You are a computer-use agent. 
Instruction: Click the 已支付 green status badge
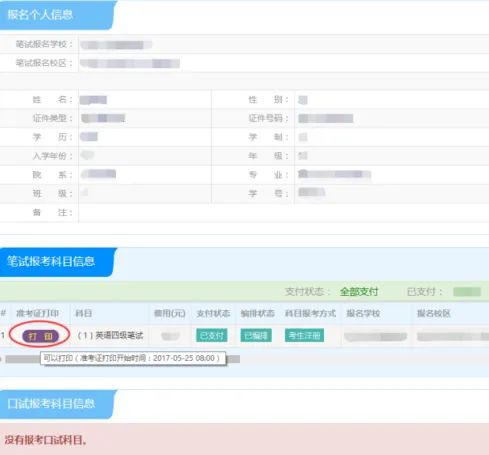pos(212,335)
